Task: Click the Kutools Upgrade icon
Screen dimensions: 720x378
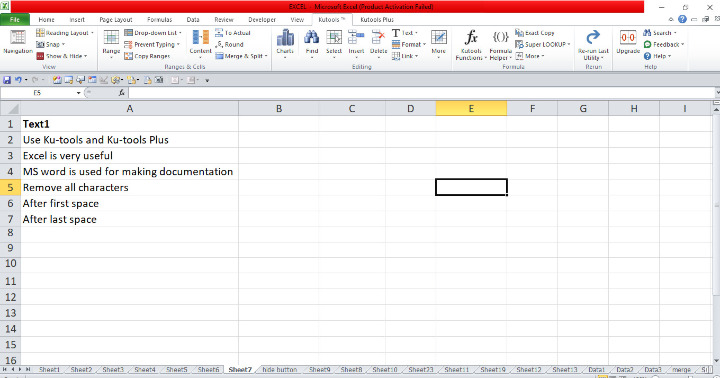Action: 628,41
